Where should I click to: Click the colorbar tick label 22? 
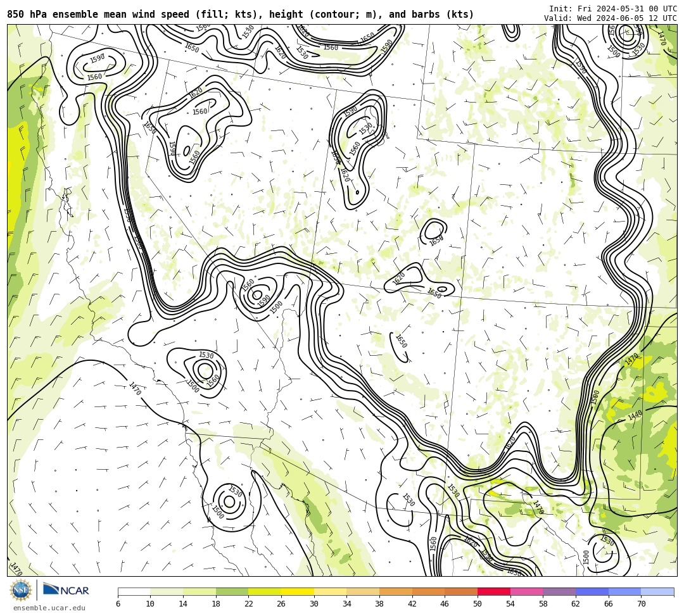(249, 604)
